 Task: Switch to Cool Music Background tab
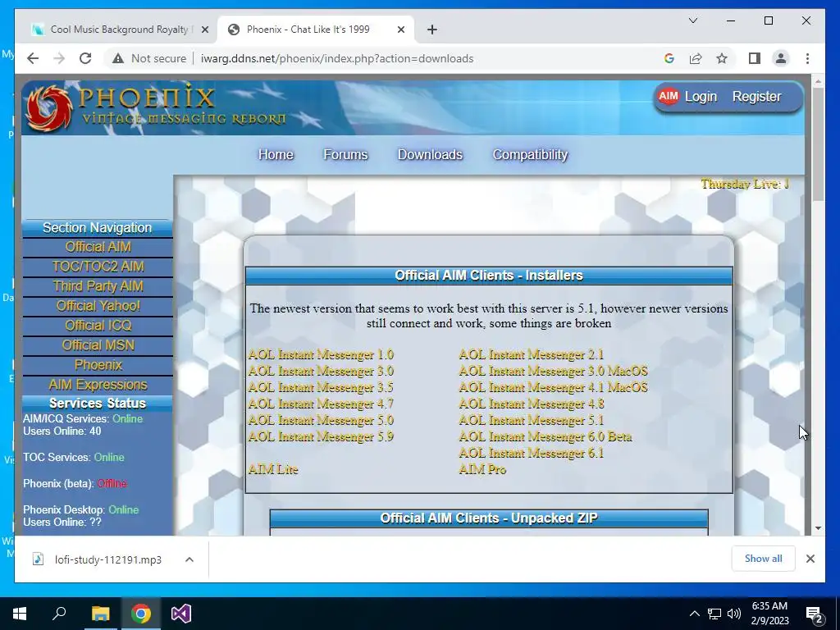tap(119, 30)
